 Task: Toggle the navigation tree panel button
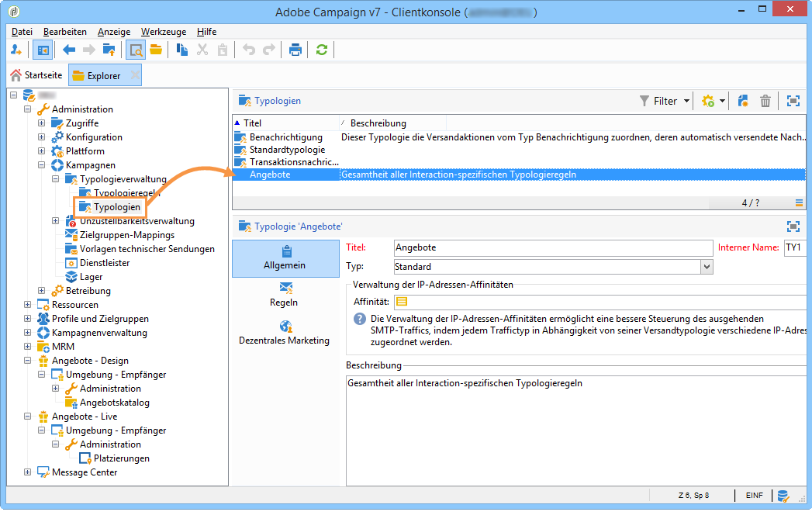point(43,50)
